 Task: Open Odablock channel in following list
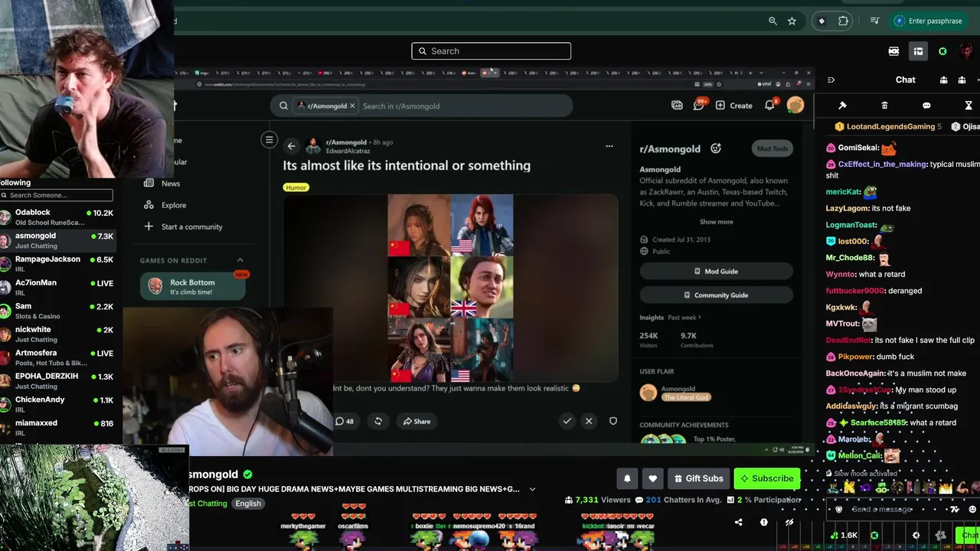[57, 217]
